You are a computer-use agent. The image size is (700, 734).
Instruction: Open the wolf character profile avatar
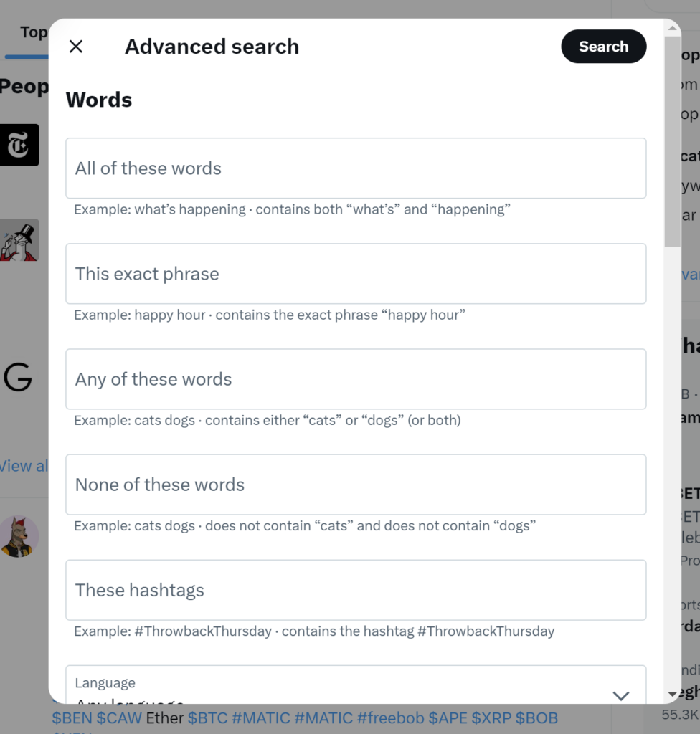(19, 536)
